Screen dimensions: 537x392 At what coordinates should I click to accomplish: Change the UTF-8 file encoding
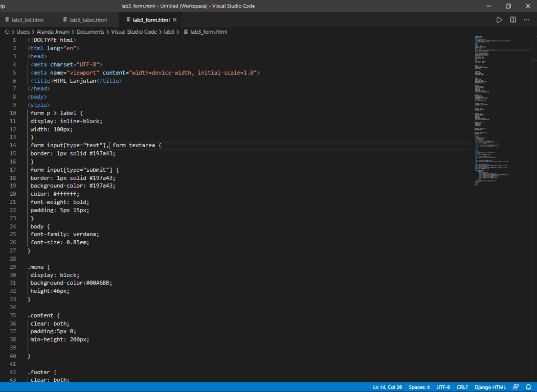[x=443, y=387]
